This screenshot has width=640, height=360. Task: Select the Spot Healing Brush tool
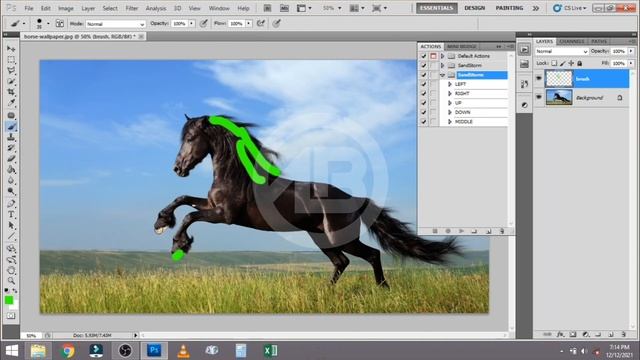[x=11, y=116]
